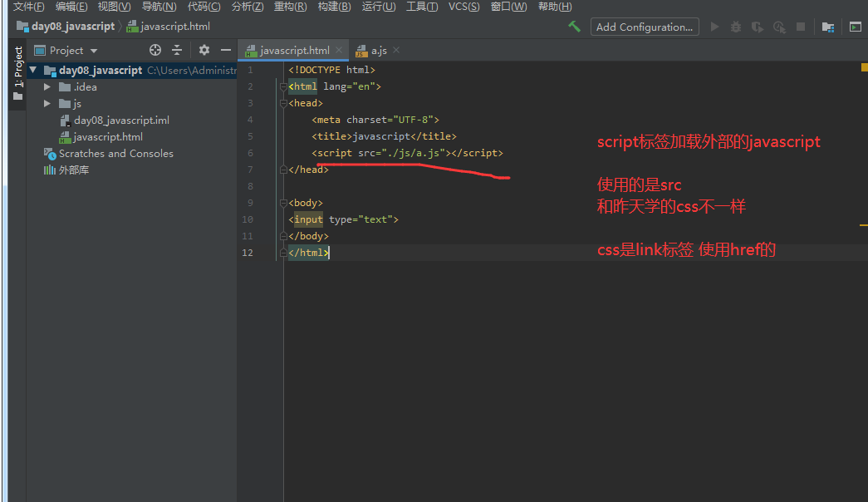This screenshot has width=868, height=502.
Task: Open Project Structure toolbar icon
Action: 828,27
